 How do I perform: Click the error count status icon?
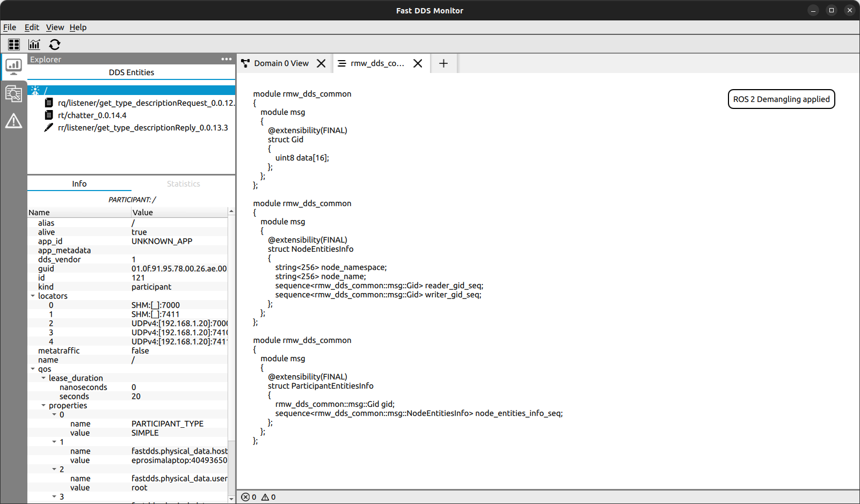(245, 497)
